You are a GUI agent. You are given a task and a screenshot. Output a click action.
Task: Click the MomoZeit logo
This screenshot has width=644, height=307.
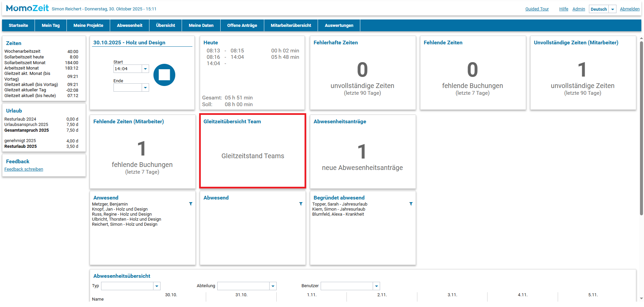click(x=28, y=8)
